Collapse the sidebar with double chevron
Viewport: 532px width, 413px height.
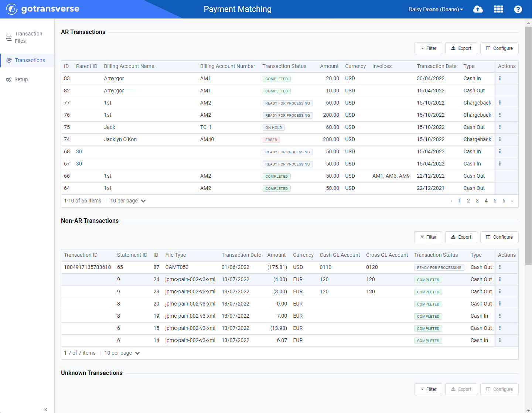(x=45, y=409)
